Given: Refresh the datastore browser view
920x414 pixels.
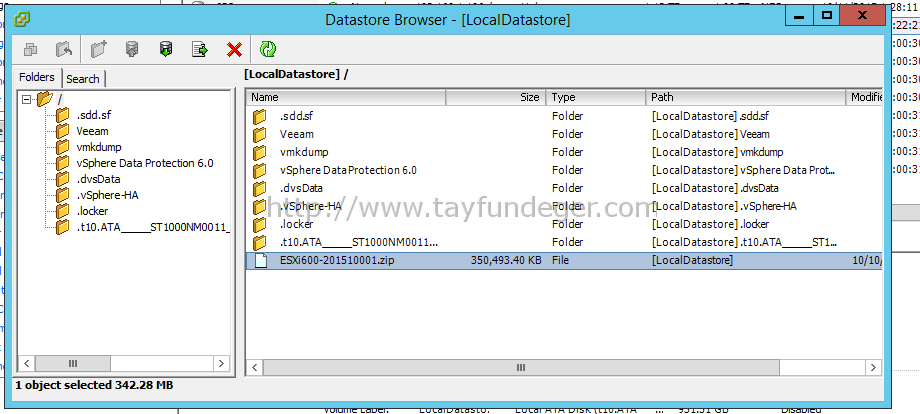Looking at the screenshot, I should tap(268, 50).
